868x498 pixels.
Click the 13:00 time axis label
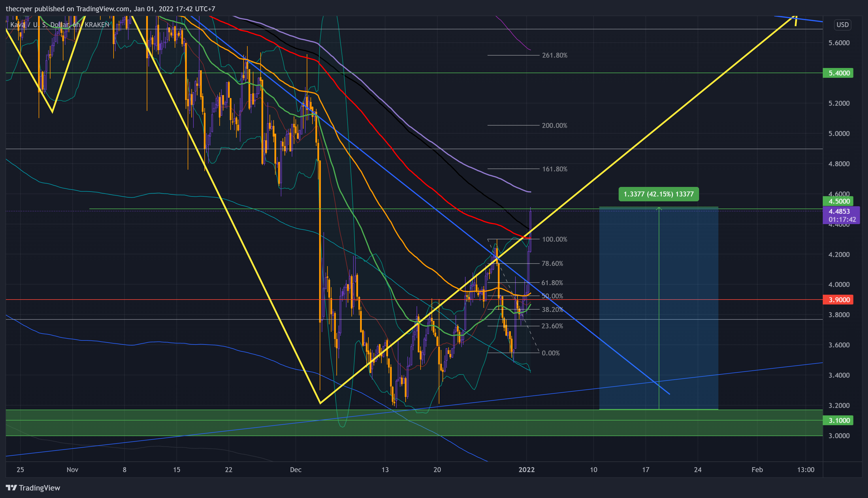806,469
